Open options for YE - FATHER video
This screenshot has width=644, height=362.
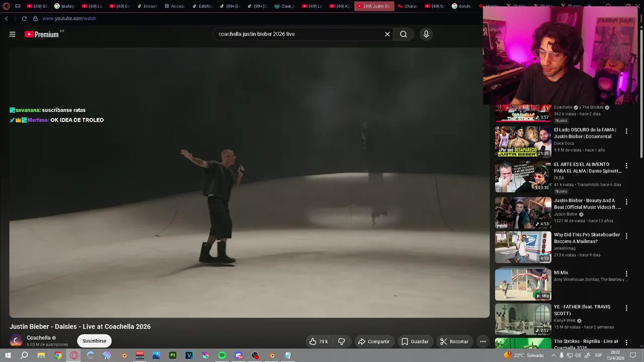pyautogui.click(x=626, y=308)
